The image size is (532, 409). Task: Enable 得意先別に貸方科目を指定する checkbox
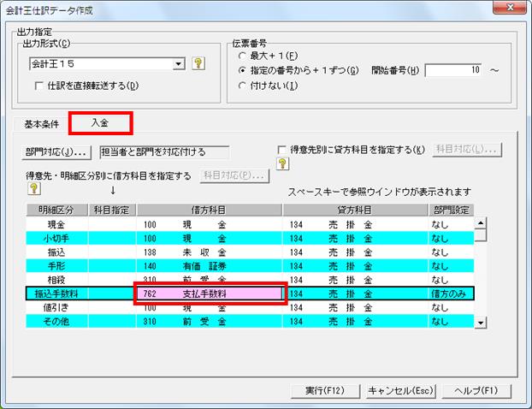(x=281, y=150)
